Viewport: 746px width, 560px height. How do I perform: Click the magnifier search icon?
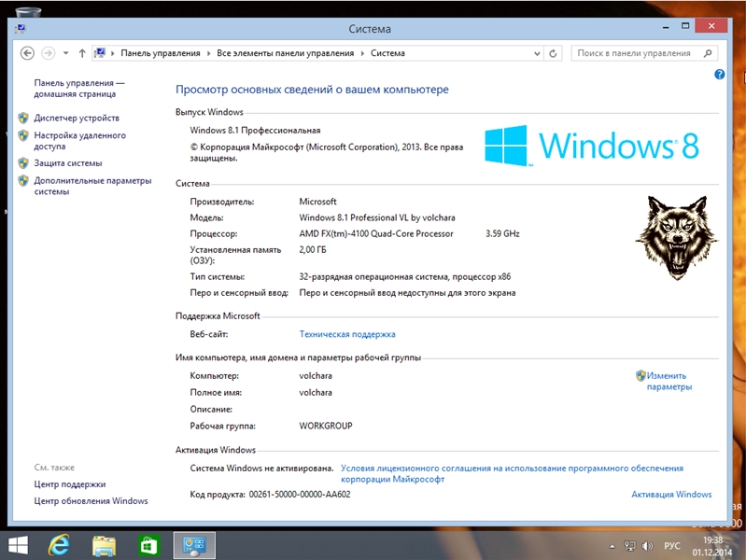point(708,53)
